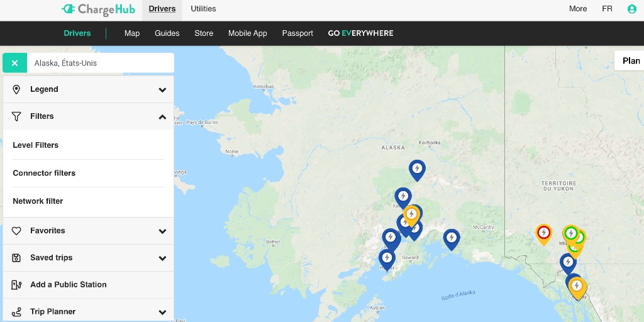The height and width of the screenshot is (322, 644).
Task: Click the Kotzebue label on map
Action: click(x=264, y=86)
